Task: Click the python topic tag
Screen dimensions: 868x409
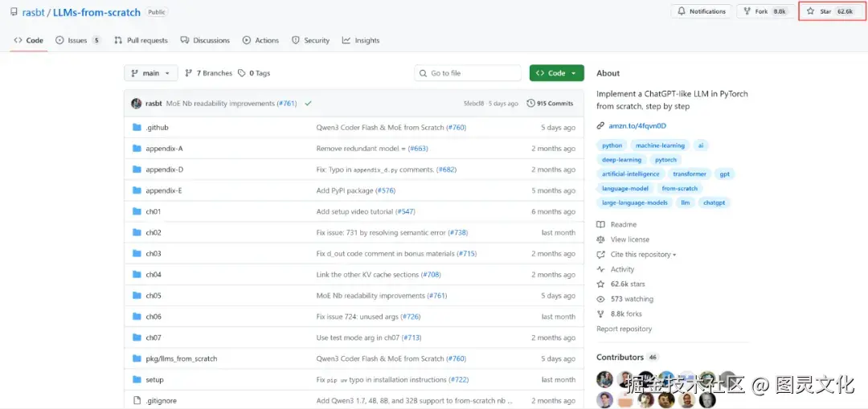Action: point(612,145)
